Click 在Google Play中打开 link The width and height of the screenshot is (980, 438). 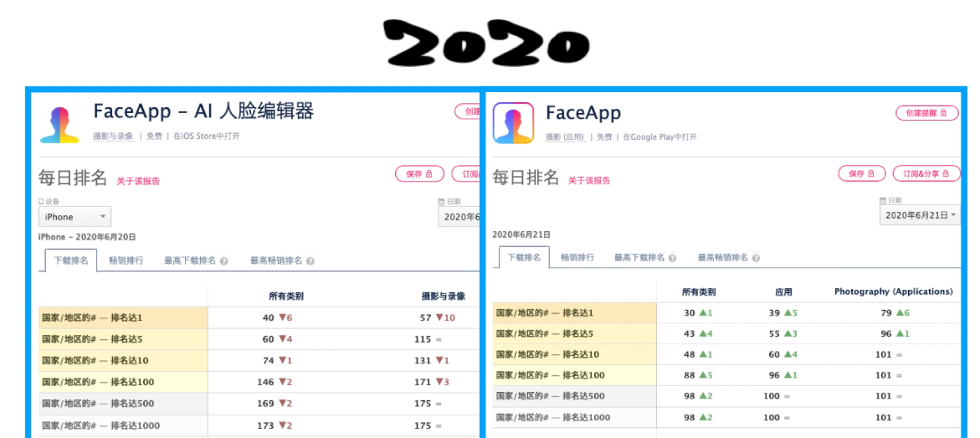[x=659, y=137]
